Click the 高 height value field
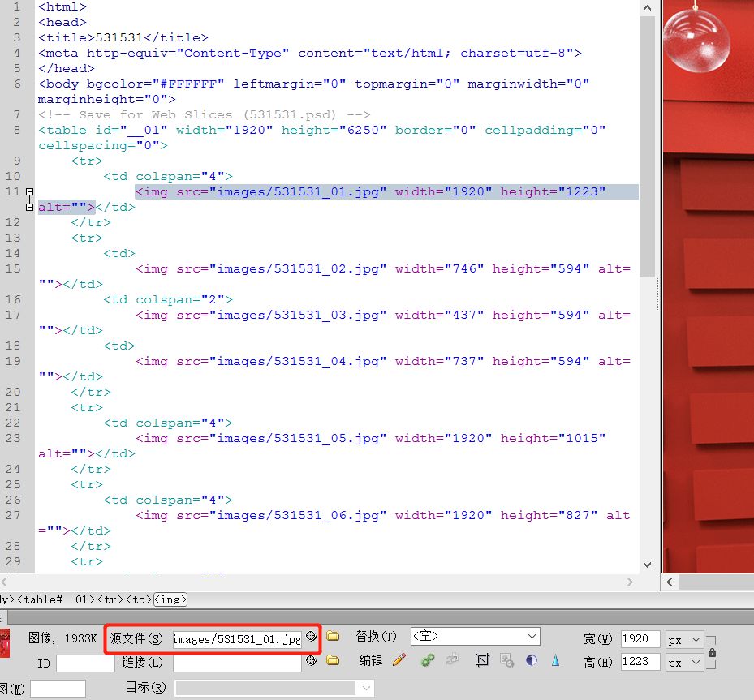 [x=640, y=662]
